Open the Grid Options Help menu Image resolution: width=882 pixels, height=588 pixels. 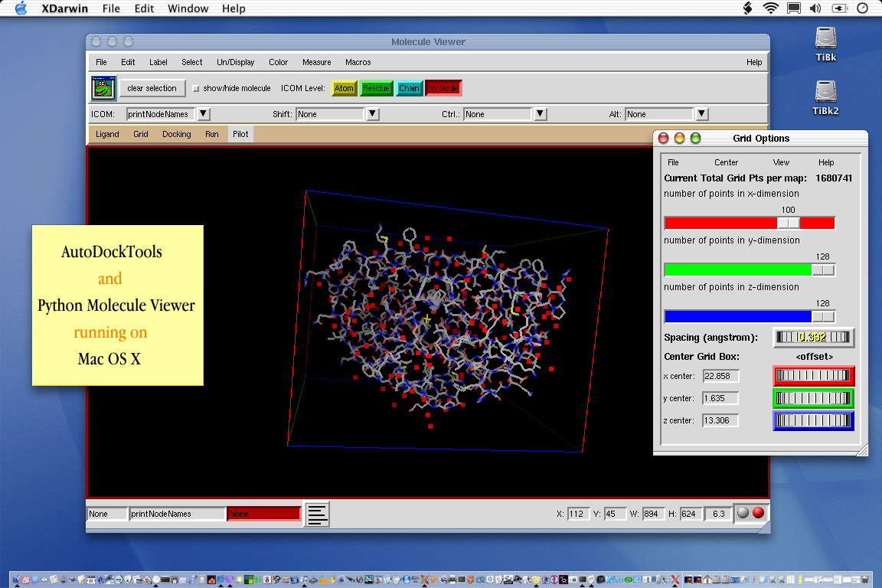click(x=826, y=162)
